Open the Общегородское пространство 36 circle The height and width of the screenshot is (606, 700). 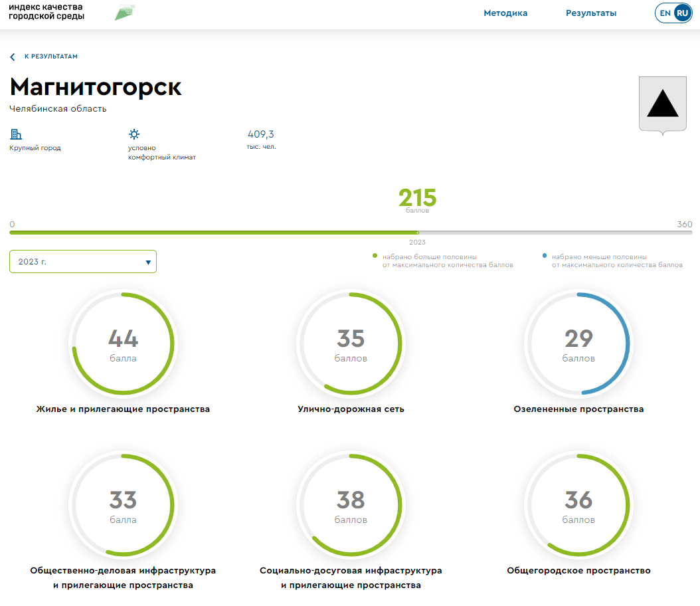tap(578, 505)
